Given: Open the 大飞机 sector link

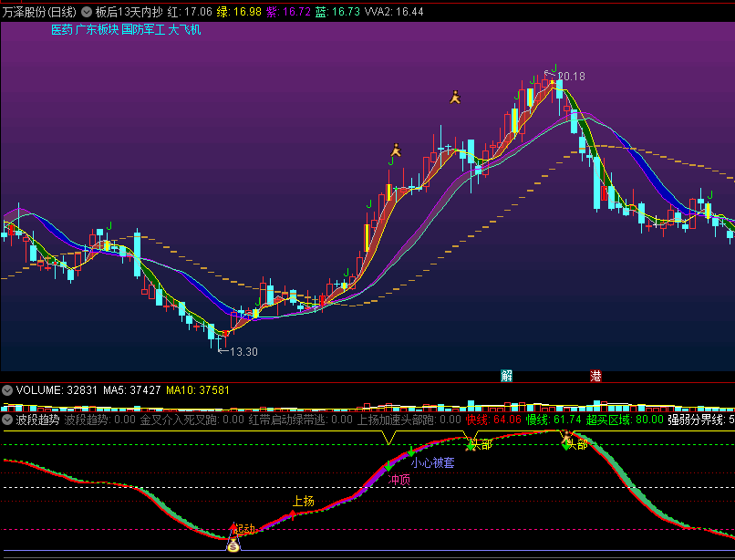Looking at the screenshot, I should click(x=184, y=29).
